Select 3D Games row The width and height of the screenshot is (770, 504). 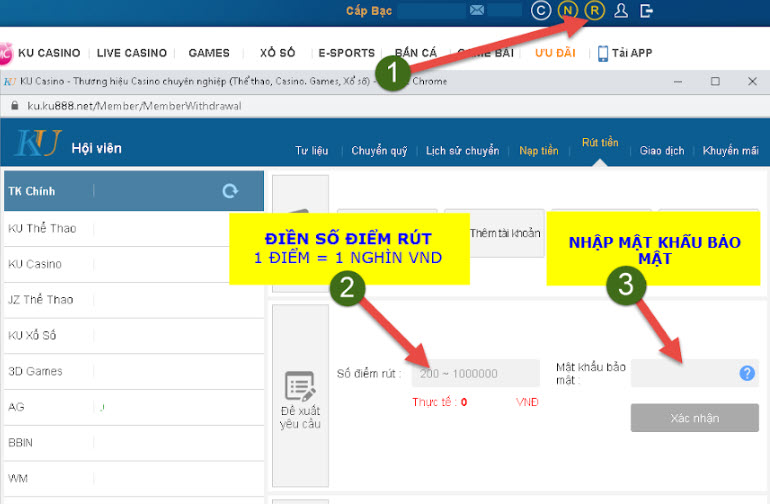134,372
